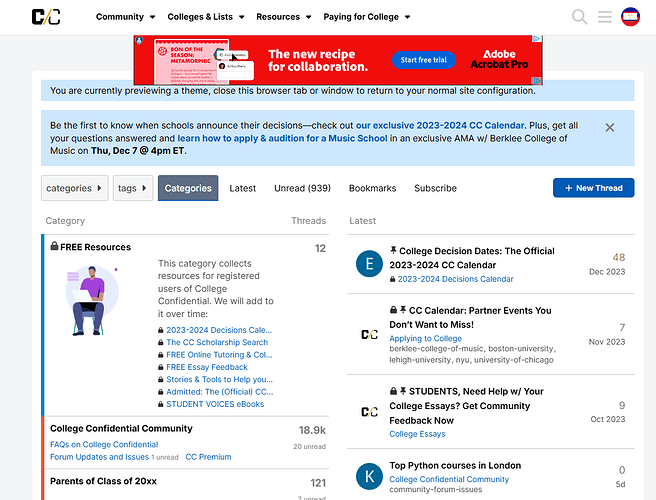The height and width of the screenshot is (500, 656).
Task: Open the user profile avatar
Action: 630,17
